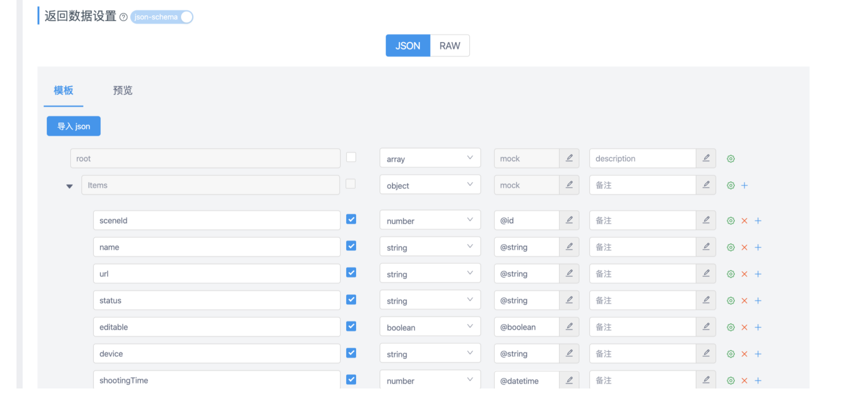
Task: Open url row advanced settings gear
Action: [731, 274]
